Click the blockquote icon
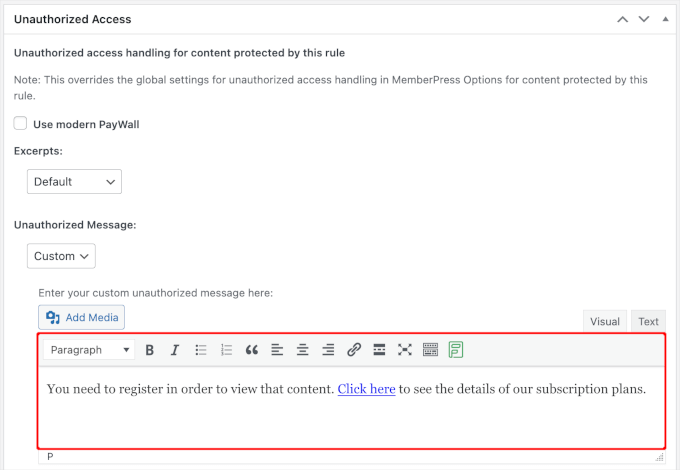 [x=252, y=350]
